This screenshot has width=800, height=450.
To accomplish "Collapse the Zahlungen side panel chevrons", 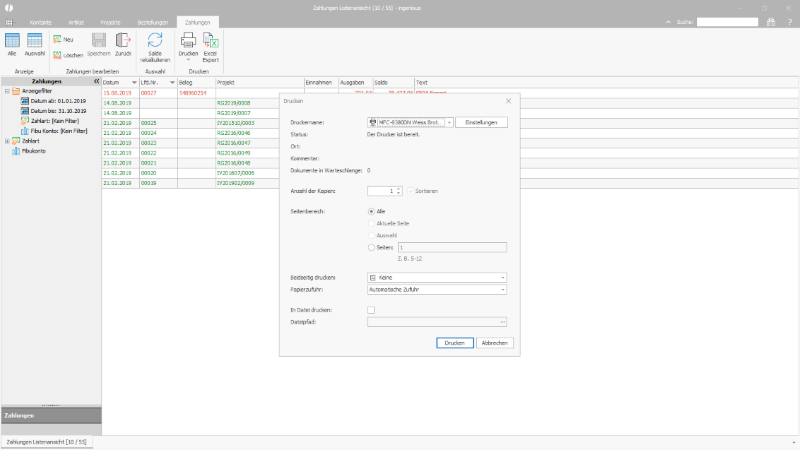I will click(x=96, y=81).
